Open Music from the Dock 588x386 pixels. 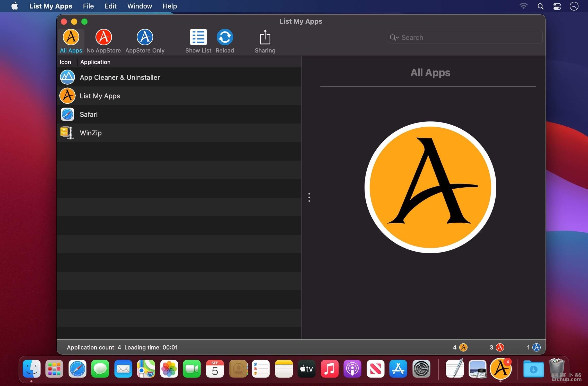[330, 369]
